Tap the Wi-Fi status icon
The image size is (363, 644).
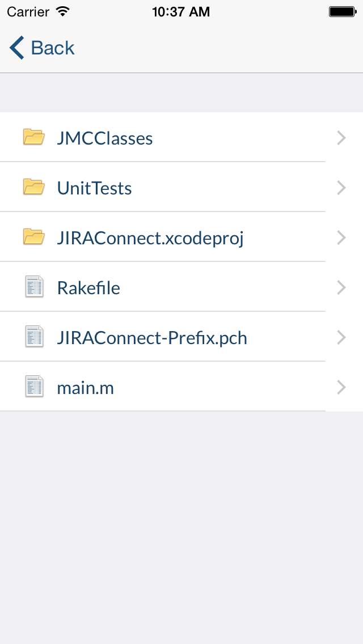pos(63,11)
